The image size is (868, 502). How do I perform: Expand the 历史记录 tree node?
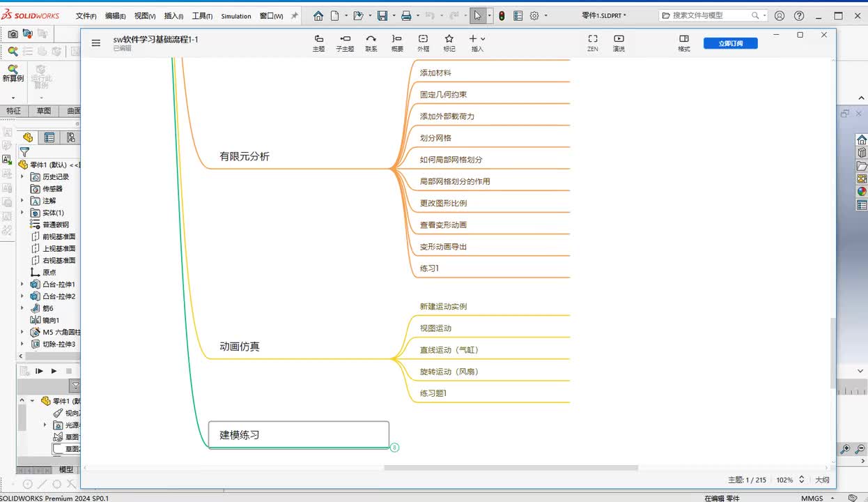click(22, 177)
